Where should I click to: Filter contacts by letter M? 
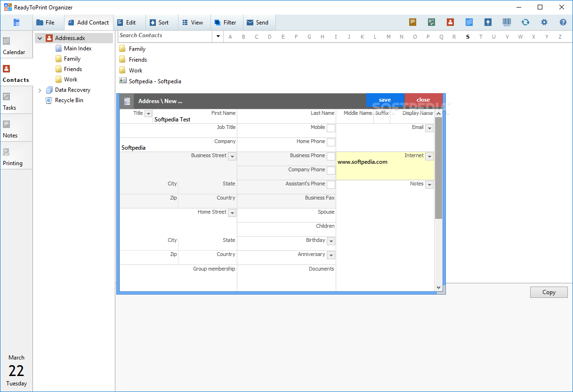pos(388,37)
